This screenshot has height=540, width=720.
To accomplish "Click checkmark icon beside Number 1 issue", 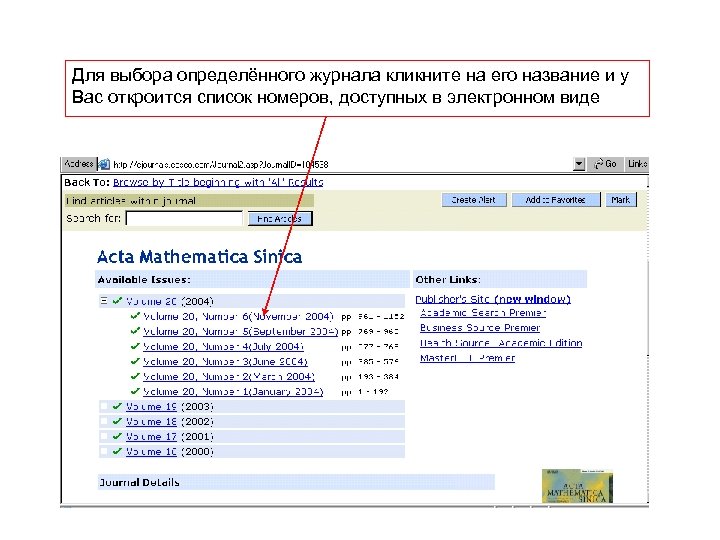I will (x=135, y=391).
